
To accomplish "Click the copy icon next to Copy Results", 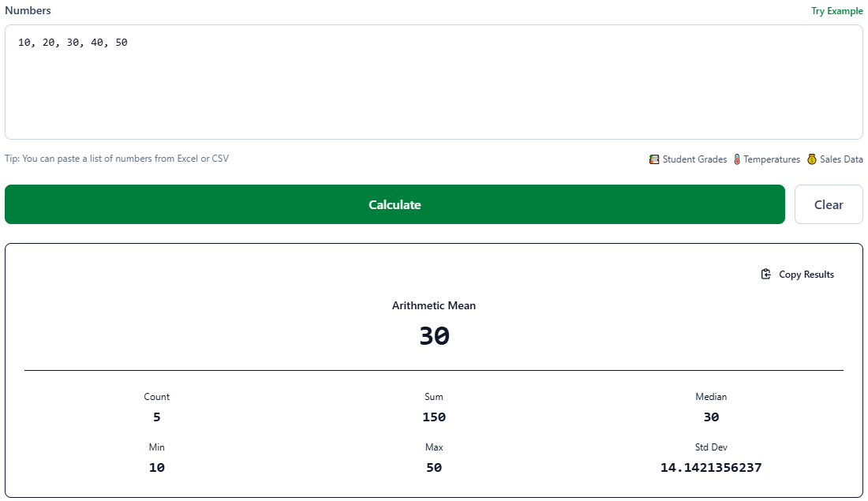I will (765, 274).
